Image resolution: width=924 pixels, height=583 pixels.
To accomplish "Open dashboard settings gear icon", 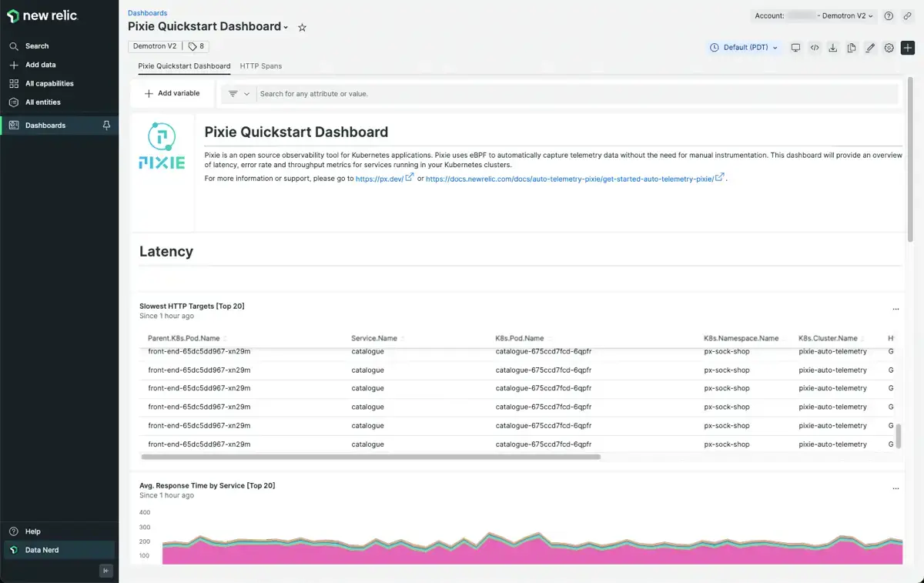I will (889, 48).
